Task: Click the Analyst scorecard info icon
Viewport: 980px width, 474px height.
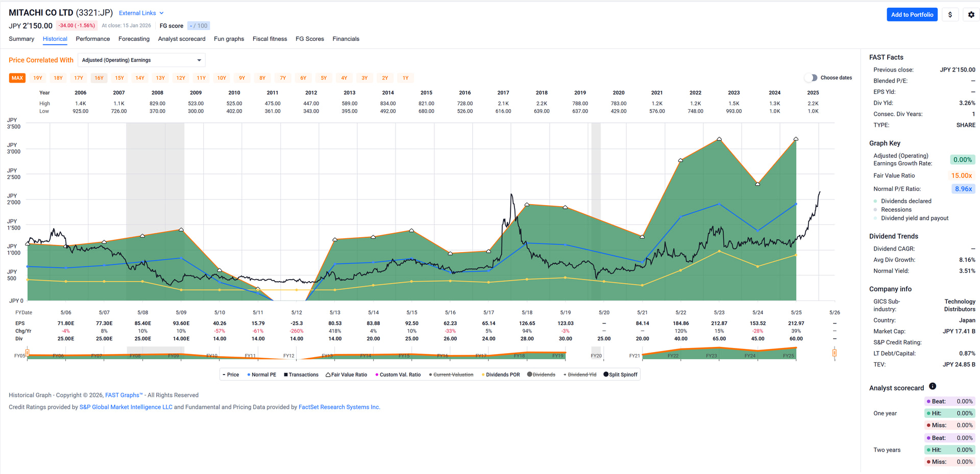Action: tap(933, 386)
